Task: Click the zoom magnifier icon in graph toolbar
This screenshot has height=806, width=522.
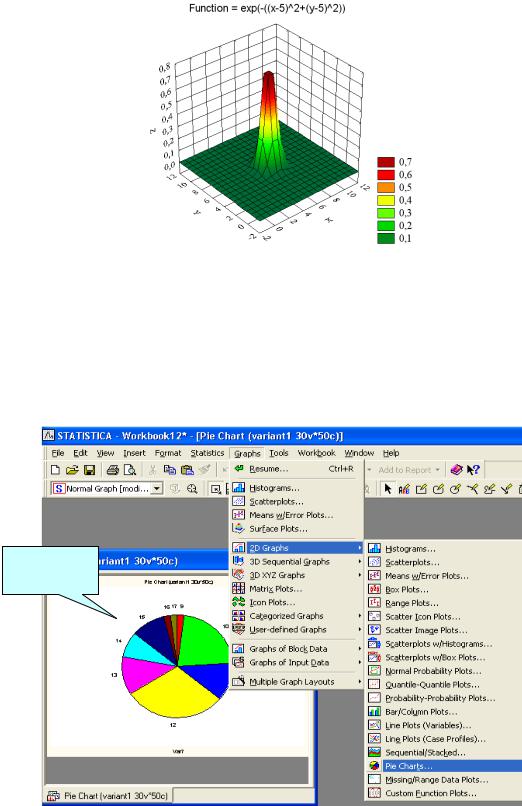Action: coord(192,488)
